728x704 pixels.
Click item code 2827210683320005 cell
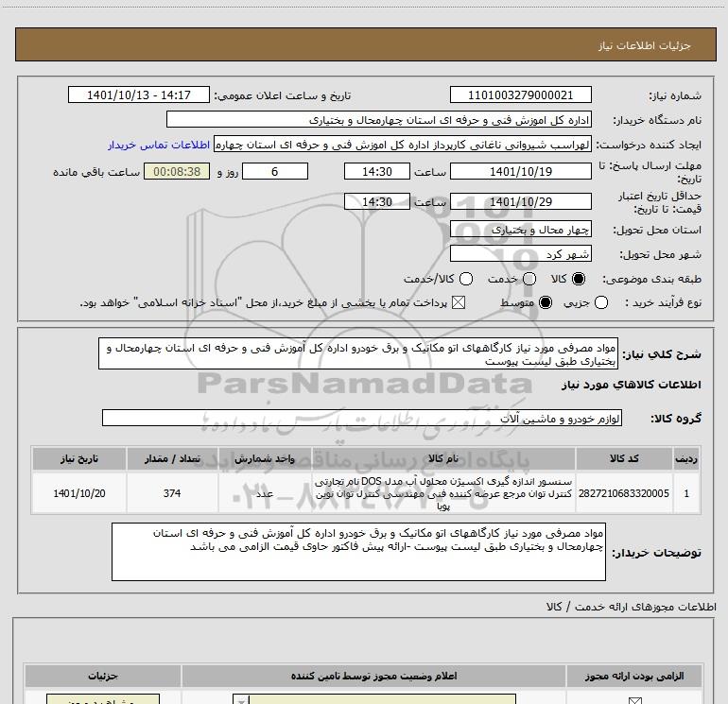[624, 493]
